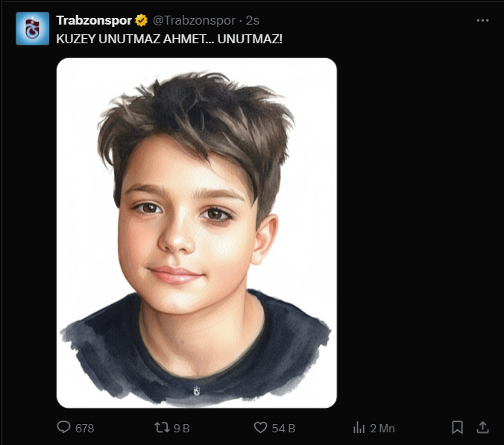504x445 pixels.
Task: Click the Trabzonspor display name
Action: (x=94, y=20)
